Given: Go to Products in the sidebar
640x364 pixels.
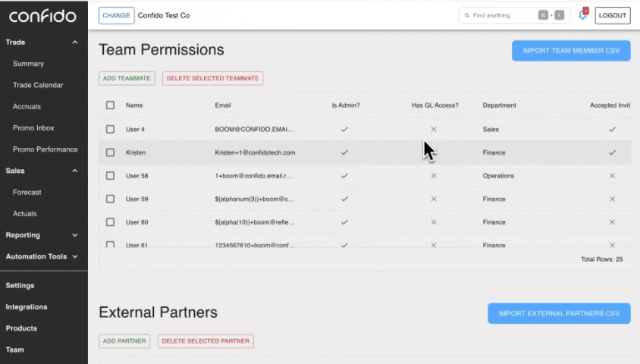Looking at the screenshot, I should (21, 328).
